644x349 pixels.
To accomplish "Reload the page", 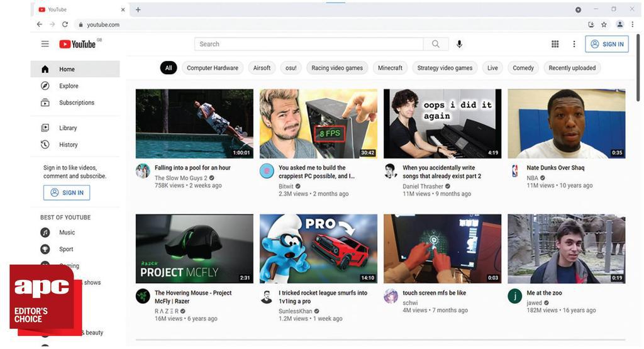I will 65,25.
